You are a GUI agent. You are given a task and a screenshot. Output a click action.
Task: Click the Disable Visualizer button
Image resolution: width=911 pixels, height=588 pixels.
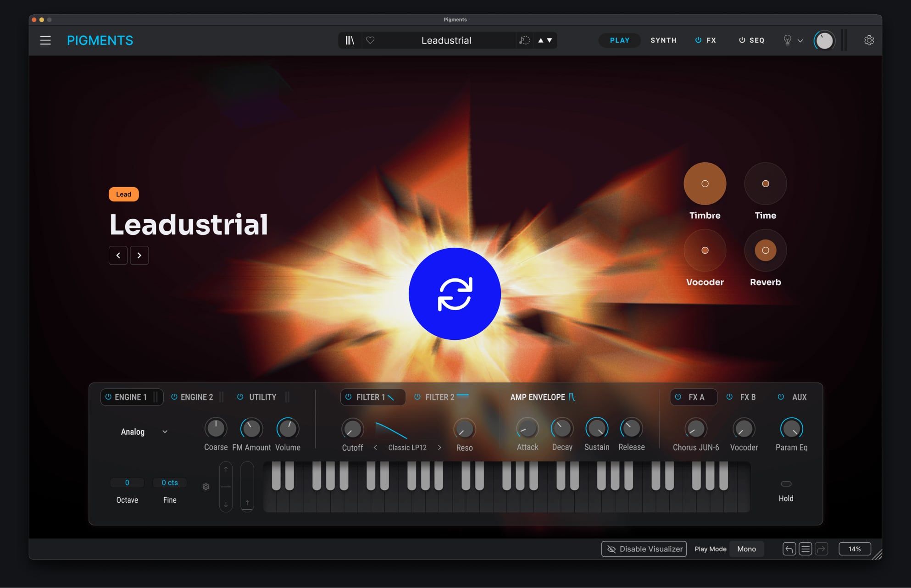(644, 549)
